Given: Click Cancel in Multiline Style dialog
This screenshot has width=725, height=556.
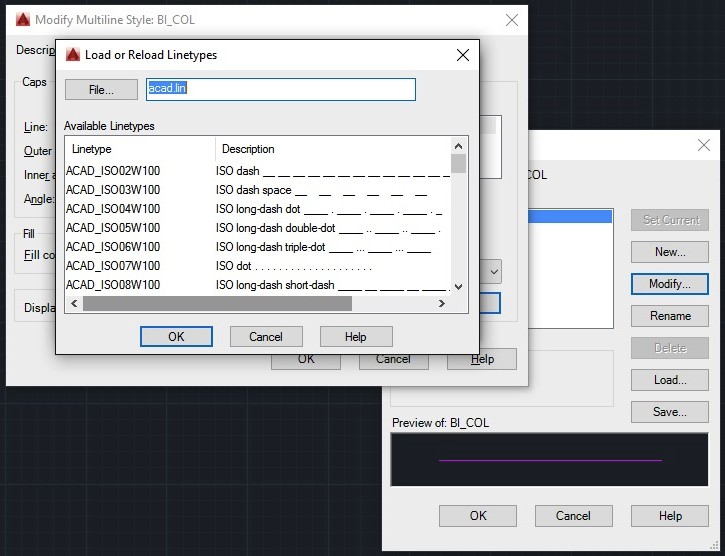Looking at the screenshot, I should [573, 516].
